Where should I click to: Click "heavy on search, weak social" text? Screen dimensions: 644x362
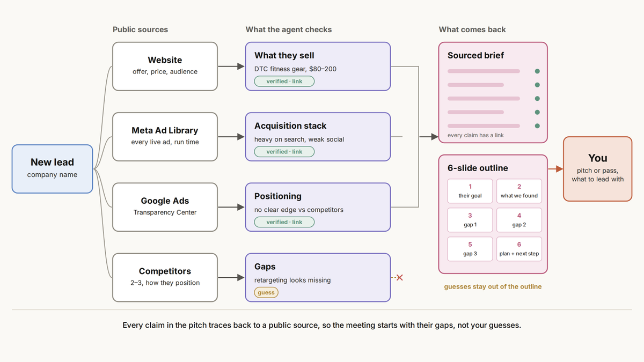point(299,139)
